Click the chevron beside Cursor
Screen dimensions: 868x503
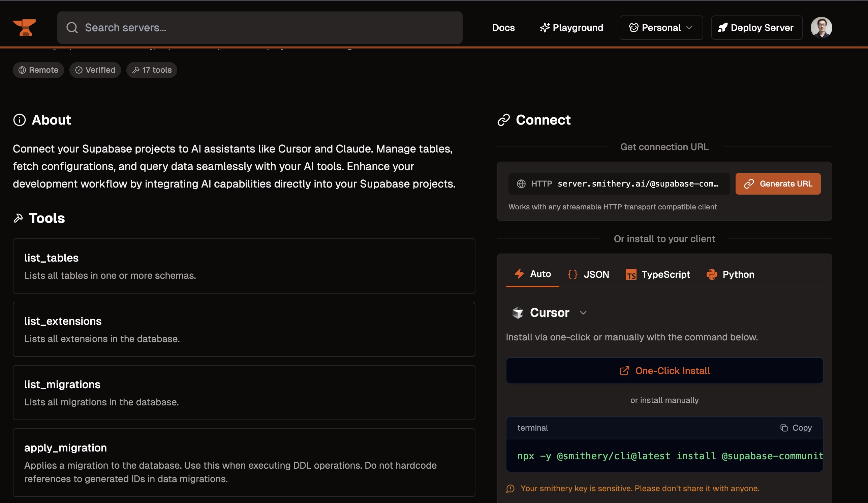tap(583, 313)
